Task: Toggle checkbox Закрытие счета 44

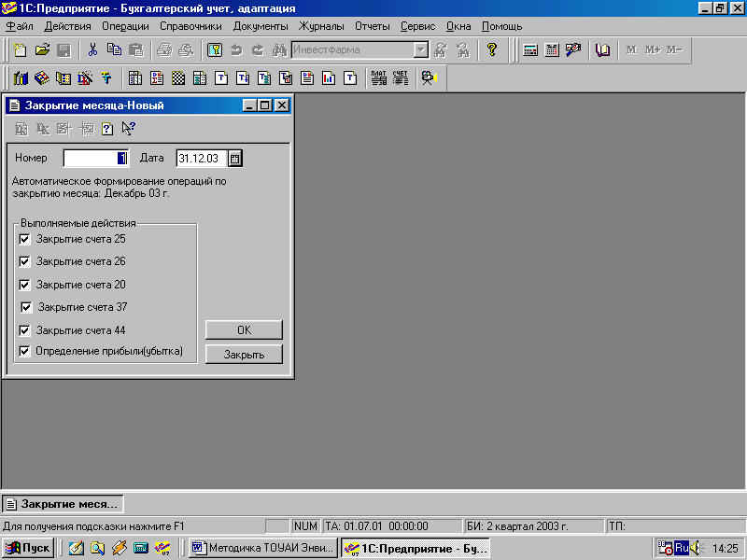Action: (x=25, y=330)
